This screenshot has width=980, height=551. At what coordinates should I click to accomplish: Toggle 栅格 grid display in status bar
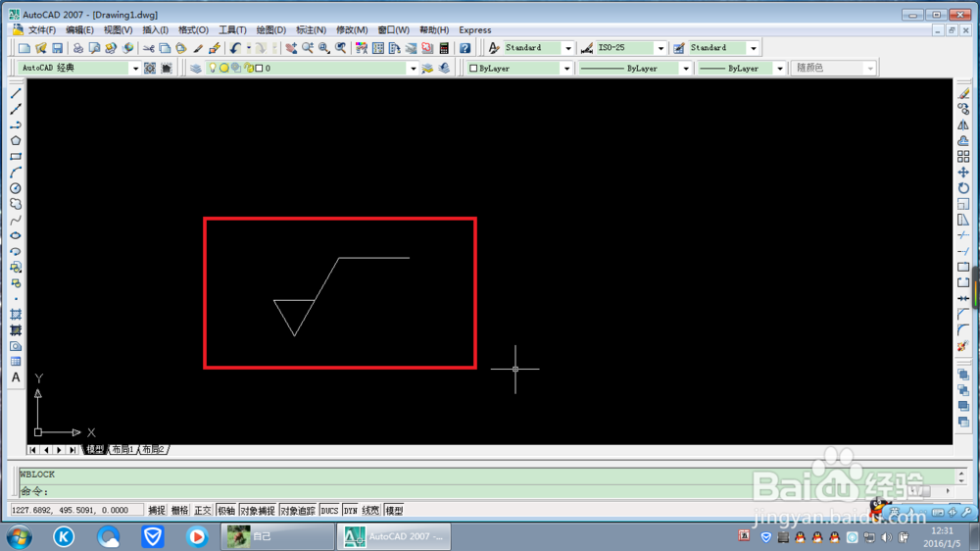click(180, 511)
